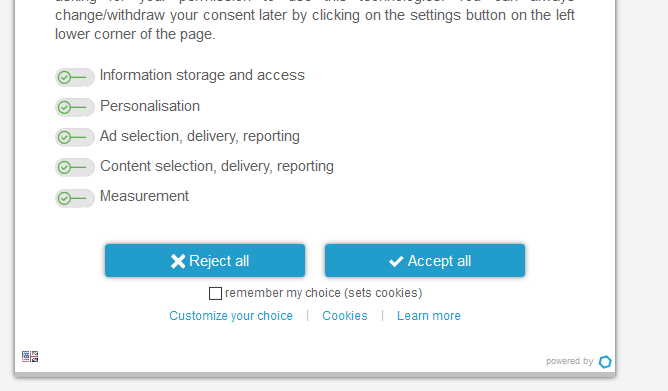
Task: Disable the Personalisation toggle
Action: click(x=75, y=107)
